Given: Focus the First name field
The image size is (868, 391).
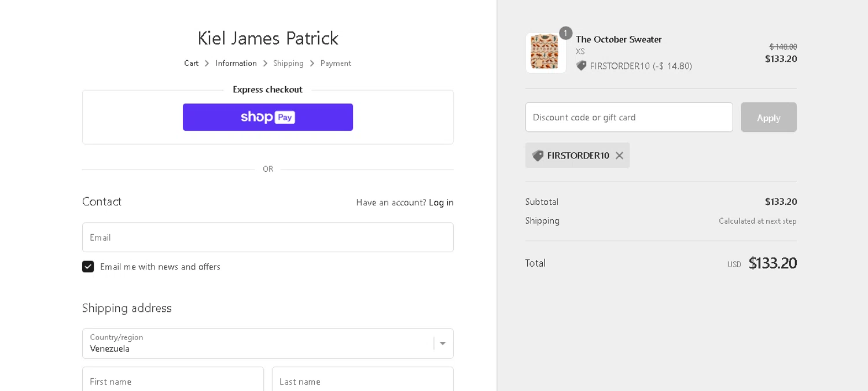Looking at the screenshot, I should click(x=173, y=379).
